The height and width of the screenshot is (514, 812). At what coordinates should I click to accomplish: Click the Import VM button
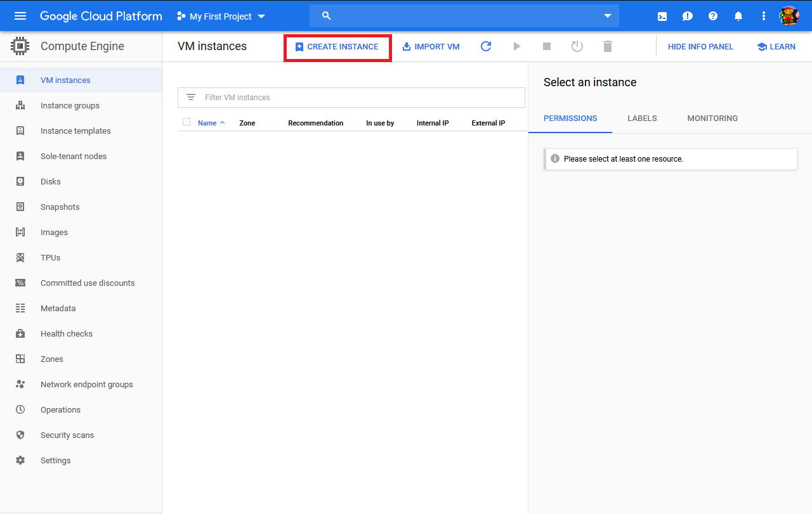coord(431,47)
